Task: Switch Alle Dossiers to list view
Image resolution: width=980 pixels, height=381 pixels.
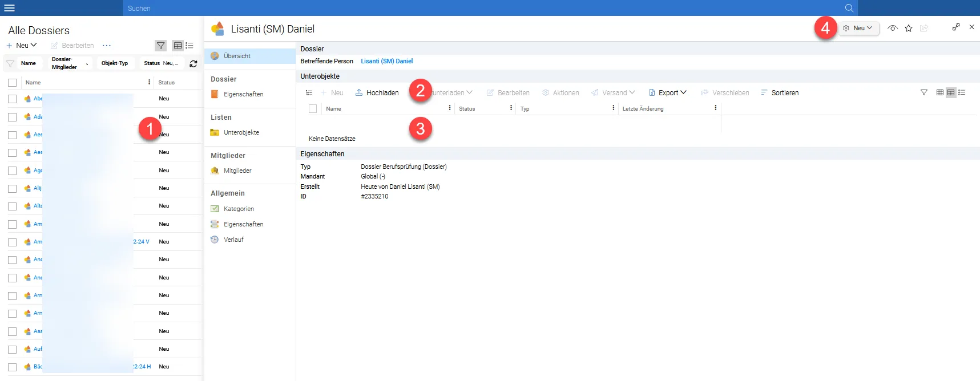Action: 189,46
